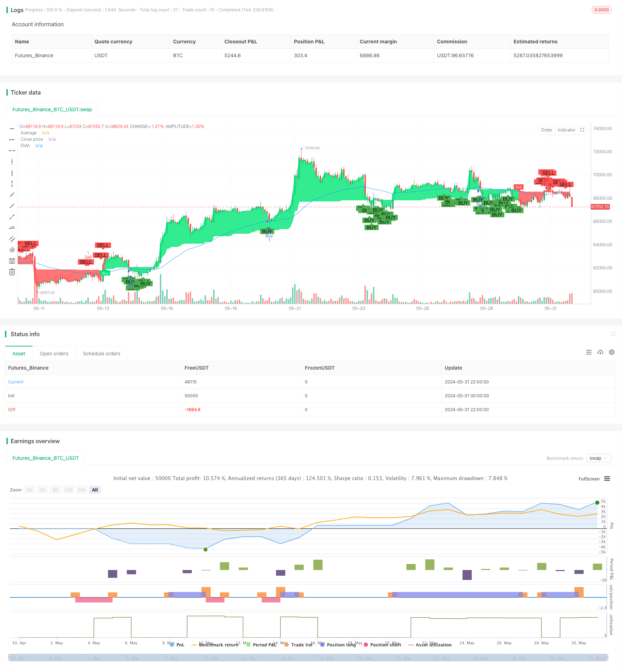Image resolution: width=622 pixels, height=672 pixels.
Task: Set chart zoom to 8h
Action: coord(55,490)
